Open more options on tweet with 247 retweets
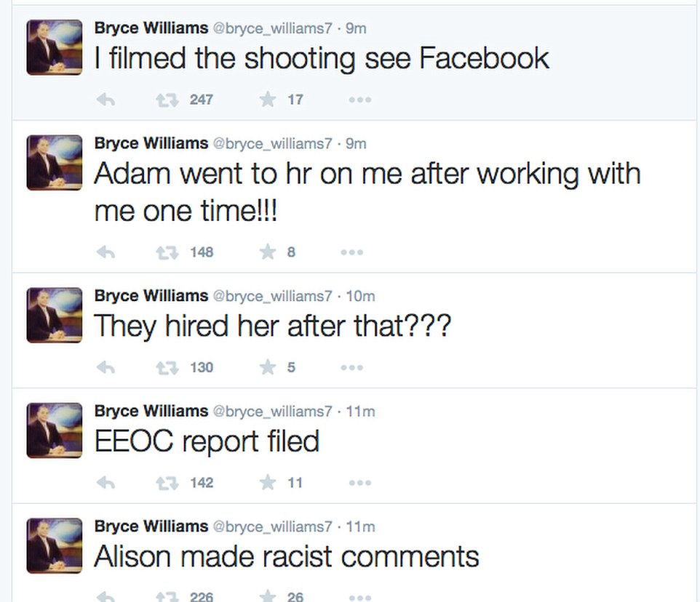 click(359, 100)
